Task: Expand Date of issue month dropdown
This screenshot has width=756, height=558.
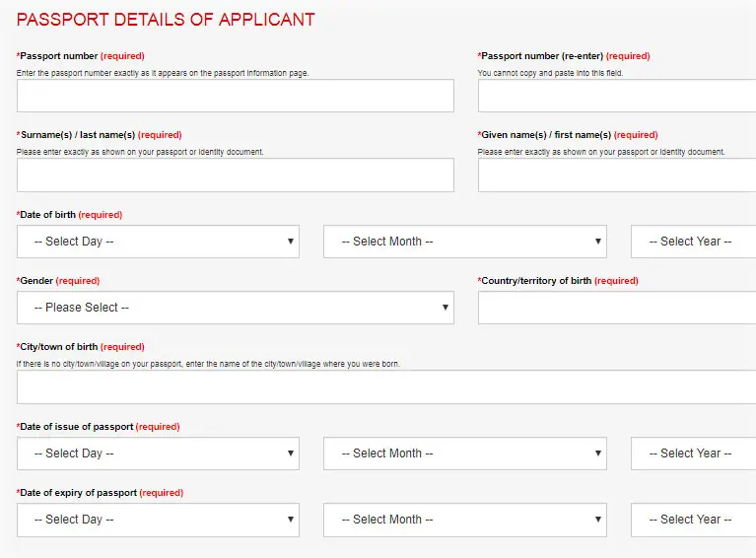Action: click(464, 453)
